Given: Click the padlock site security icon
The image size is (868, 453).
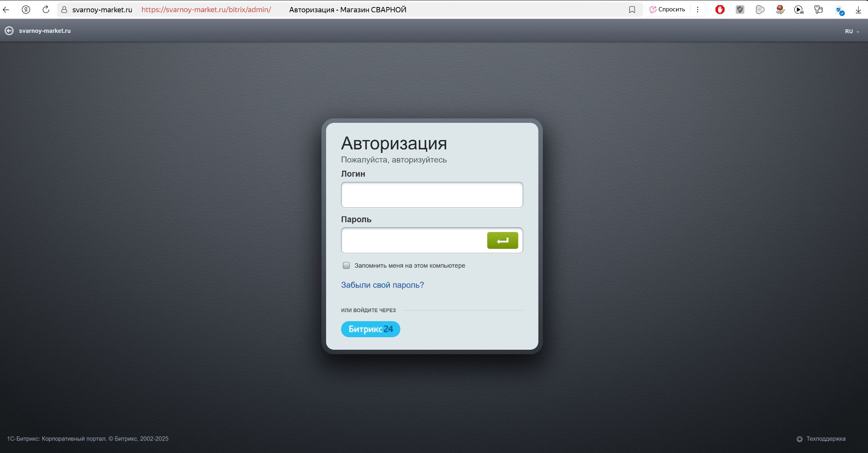Looking at the screenshot, I should tap(64, 10).
